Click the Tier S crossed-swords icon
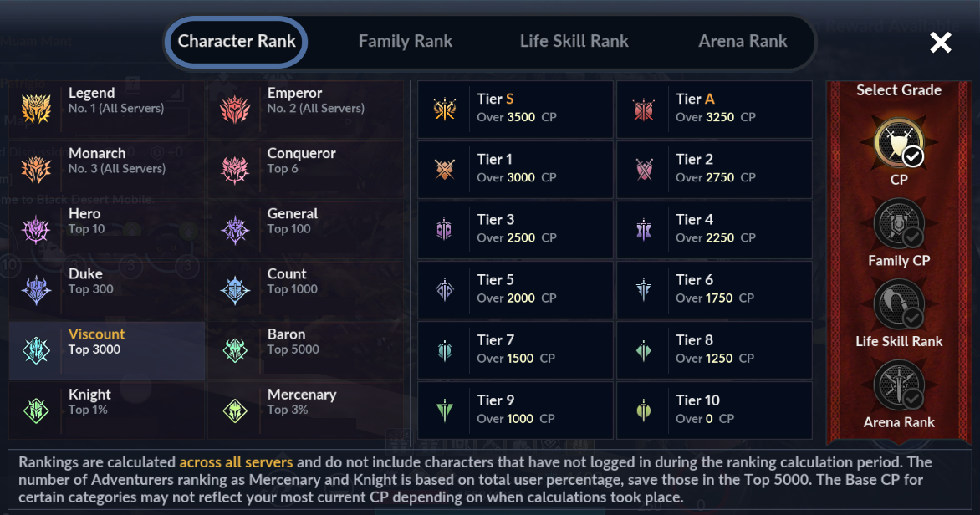Viewport: 980px width, 515px height. 444,110
